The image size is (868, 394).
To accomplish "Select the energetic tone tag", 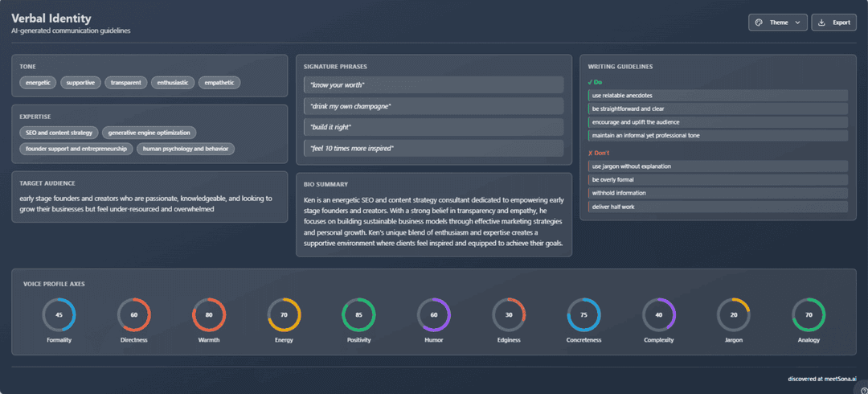I will point(39,83).
